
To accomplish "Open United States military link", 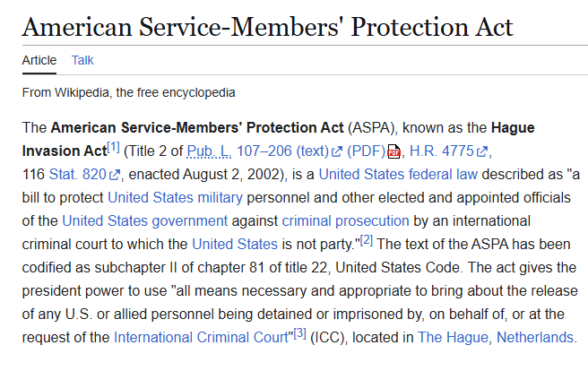I will coord(175,198).
